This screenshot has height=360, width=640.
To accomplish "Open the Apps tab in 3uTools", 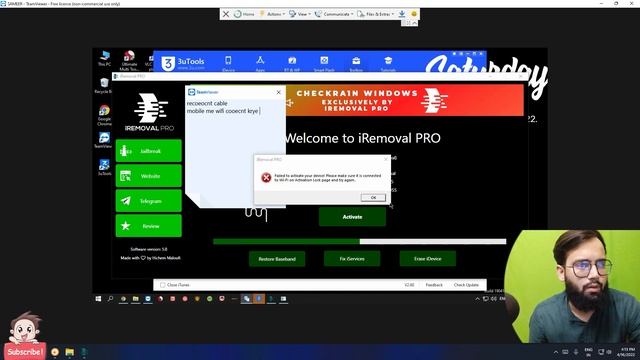I will tap(260, 63).
